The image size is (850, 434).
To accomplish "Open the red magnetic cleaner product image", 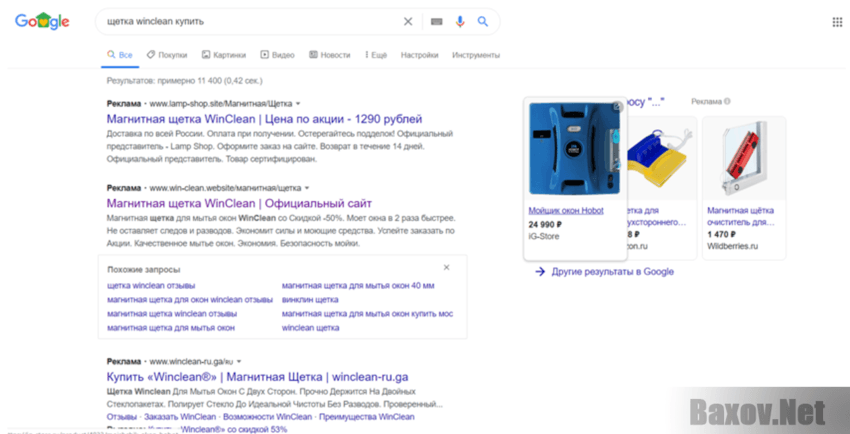I will pos(744,160).
